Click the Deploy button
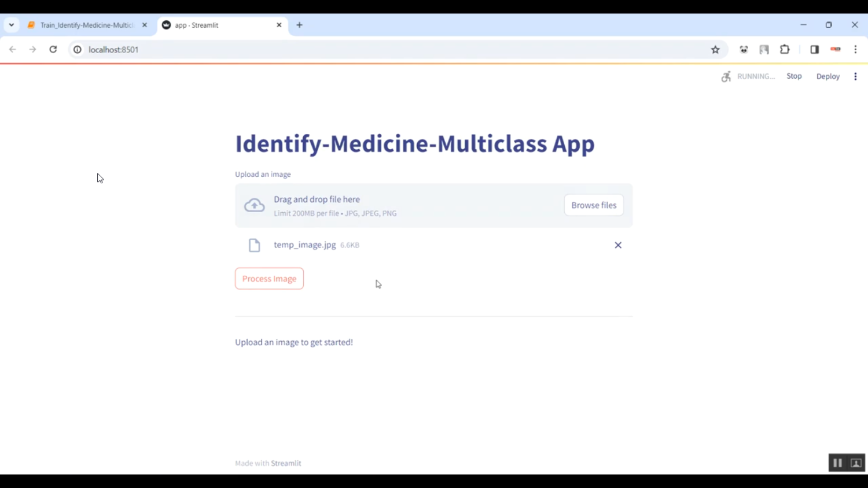868x488 pixels. tap(827, 76)
